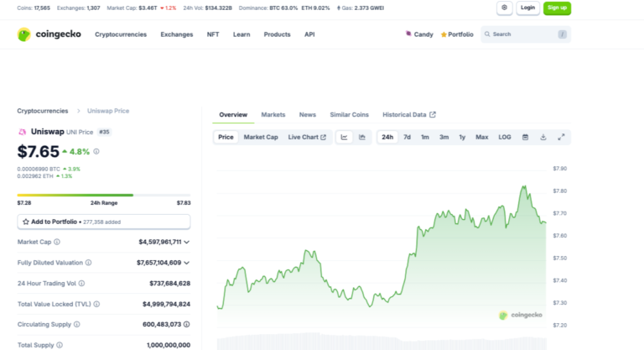Select the 1y time range
The height and width of the screenshot is (350, 644).
tap(462, 137)
